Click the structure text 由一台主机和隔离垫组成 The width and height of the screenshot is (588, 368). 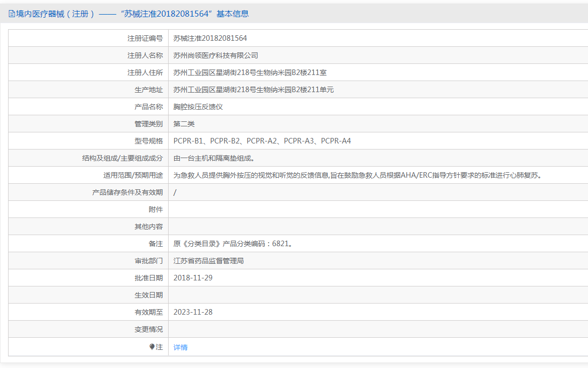[213, 158]
